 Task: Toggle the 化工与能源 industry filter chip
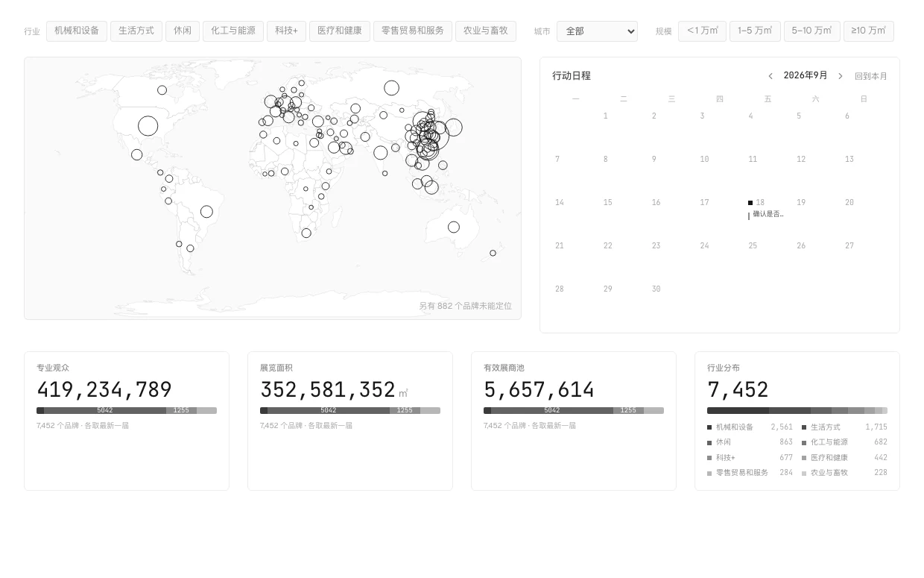tap(233, 31)
